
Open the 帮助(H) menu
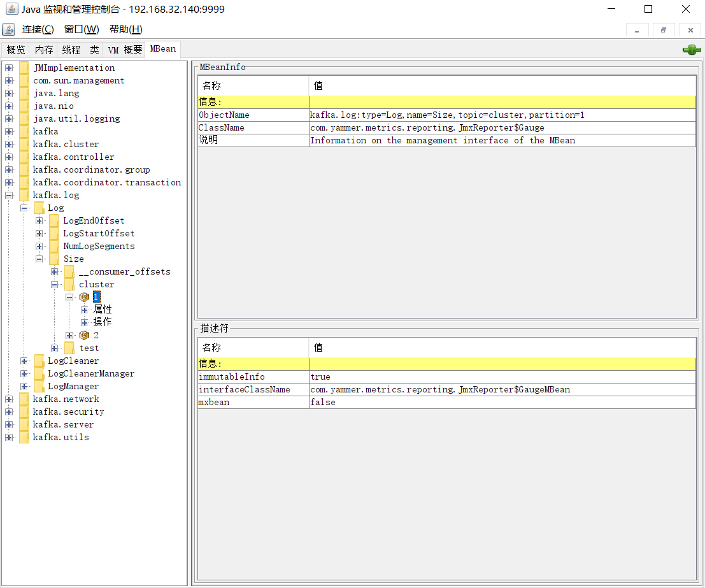[x=126, y=29]
